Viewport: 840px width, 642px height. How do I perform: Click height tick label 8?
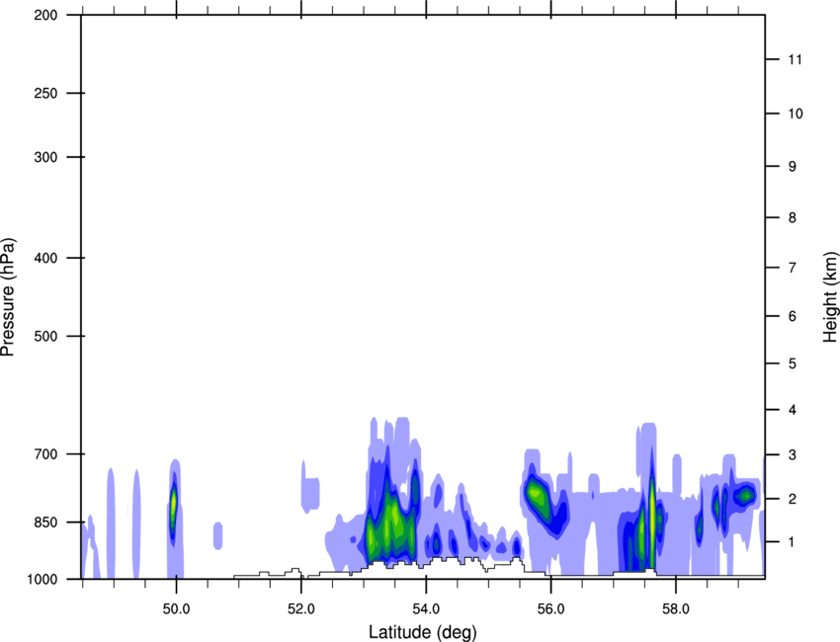click(793, 217)
